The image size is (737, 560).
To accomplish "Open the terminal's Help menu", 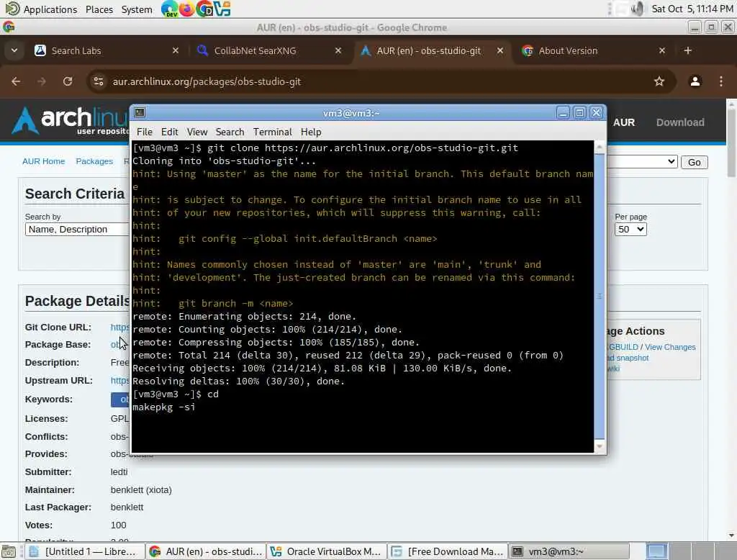I will [311, 132].
